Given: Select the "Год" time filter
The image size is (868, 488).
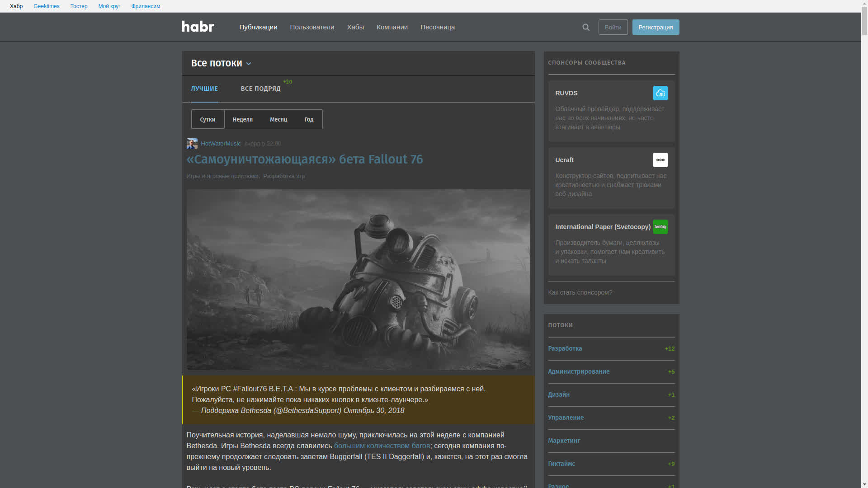Looking at the screenshot, I should (x=309, y=119).
